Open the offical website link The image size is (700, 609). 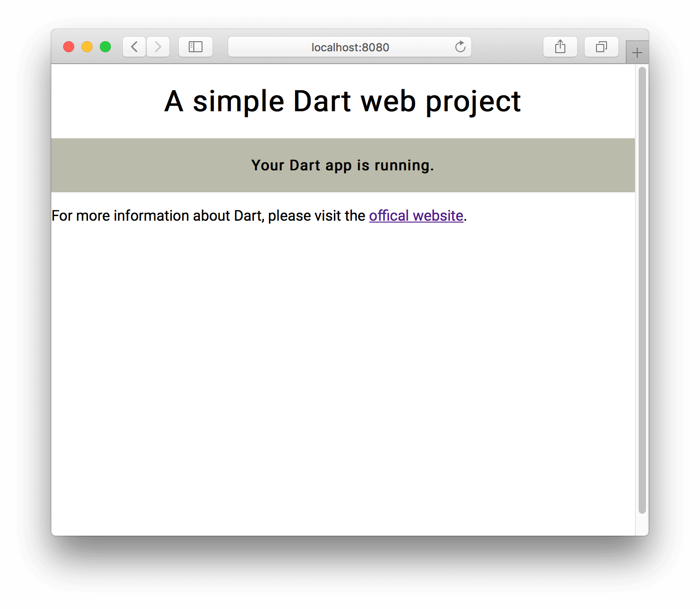[416, 216]
